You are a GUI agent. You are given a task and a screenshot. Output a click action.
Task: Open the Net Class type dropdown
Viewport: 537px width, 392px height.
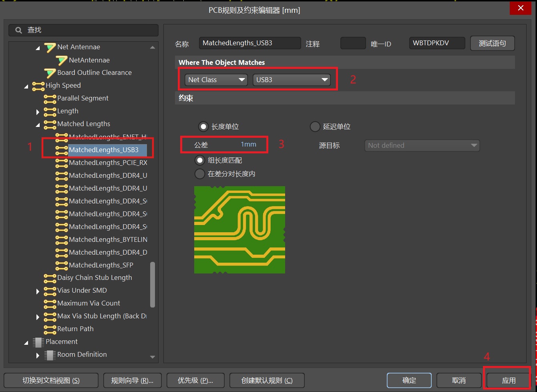[217, 80]
